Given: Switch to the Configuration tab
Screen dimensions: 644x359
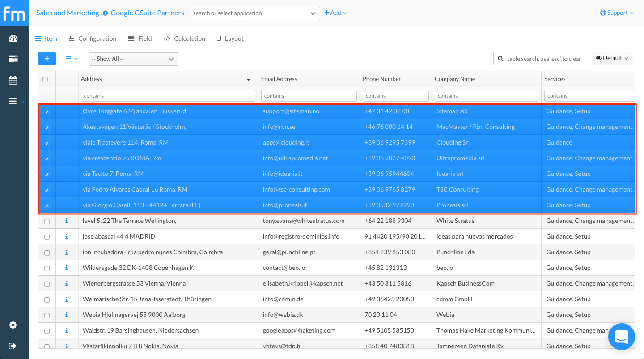Looking at the screenshot, I should tap(93, 38).
